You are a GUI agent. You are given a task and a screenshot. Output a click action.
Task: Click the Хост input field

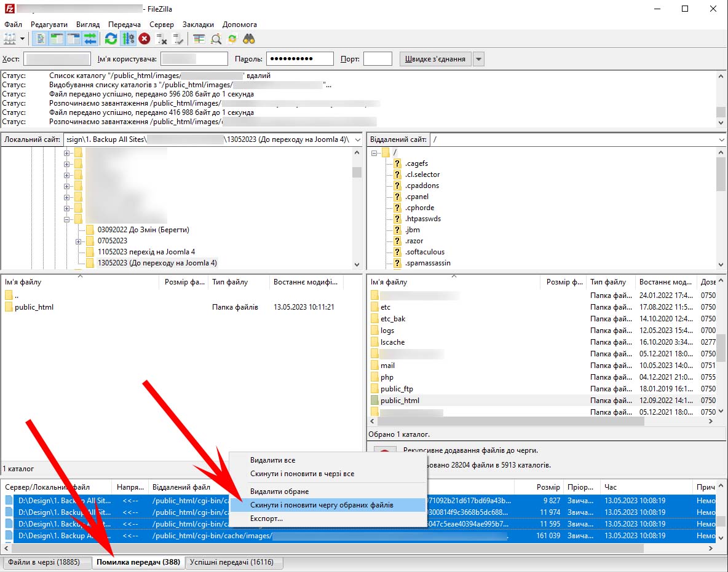click(57, 59)
